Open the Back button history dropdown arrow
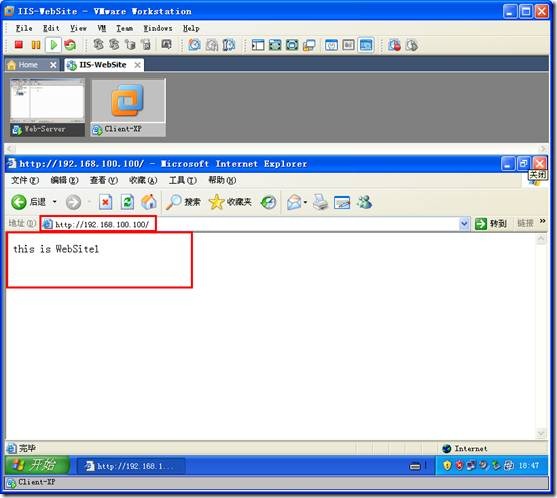Viewport: 557px width, 498px height. click(x=55, y=202)
